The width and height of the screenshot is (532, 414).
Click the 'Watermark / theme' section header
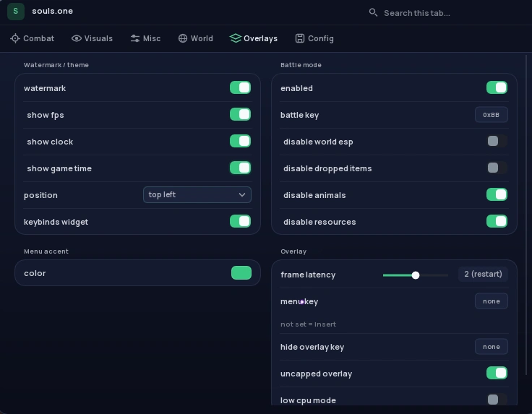[56, 65]
